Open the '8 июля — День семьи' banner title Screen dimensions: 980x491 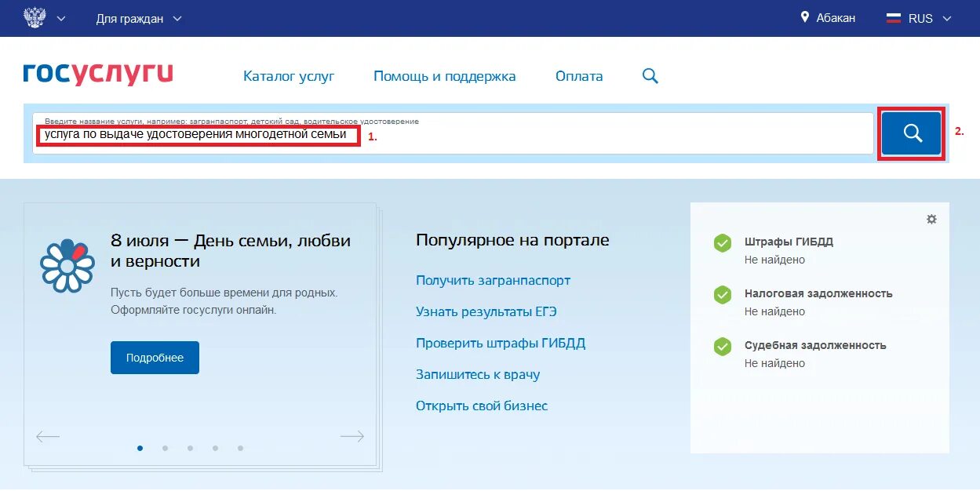pyautogui.click(x=231, y=251)
